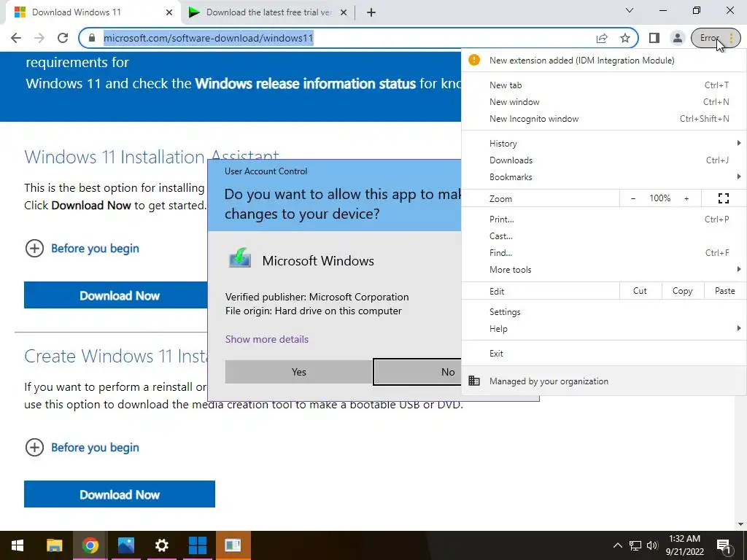The image size is (747, 560).
Task: Click the orange taskbar app icon
Action: (233, 545)
